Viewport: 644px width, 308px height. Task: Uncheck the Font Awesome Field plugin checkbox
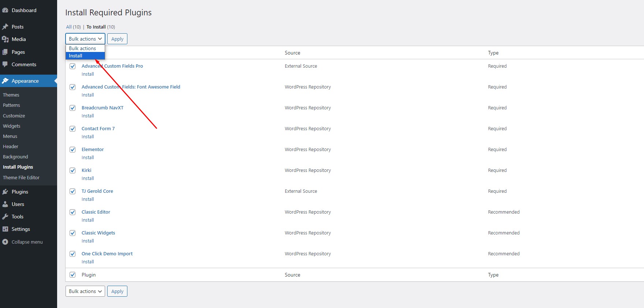(x=72, y=87)
